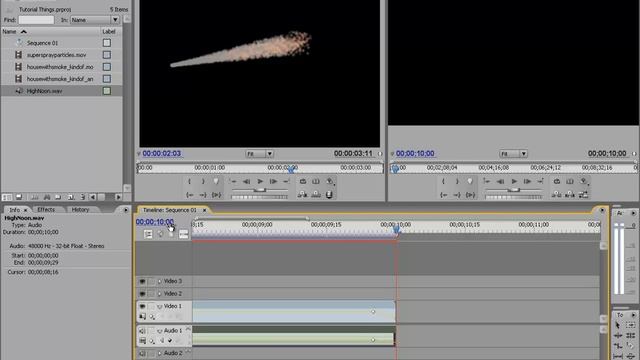Select superparticles.mov in Project panel
This screenshot has height=360, width=640.
pyautogui.click(x=56, y=55)
